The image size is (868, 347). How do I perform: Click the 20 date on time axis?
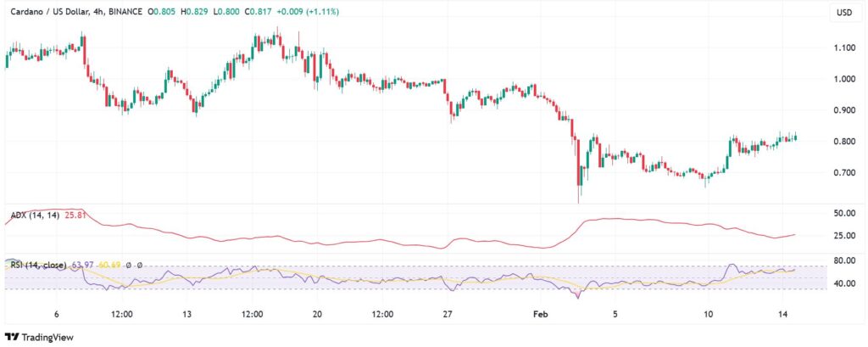(317, 314)
